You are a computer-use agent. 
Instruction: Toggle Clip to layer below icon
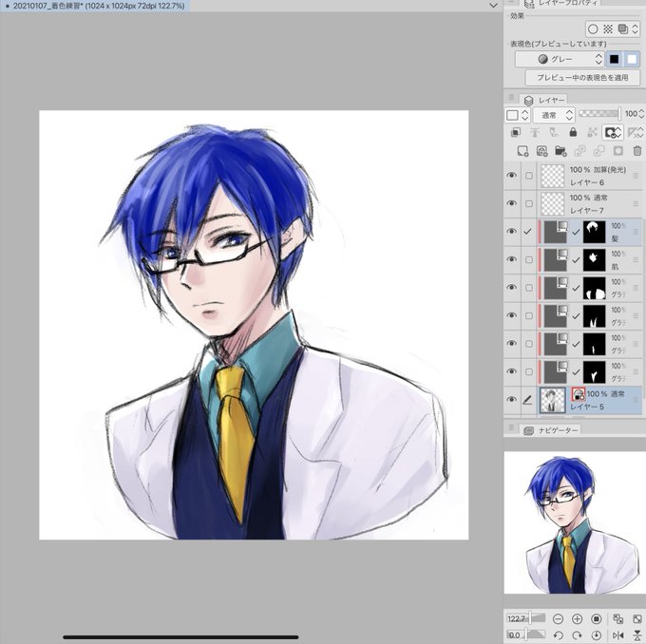tap(516, 132)
